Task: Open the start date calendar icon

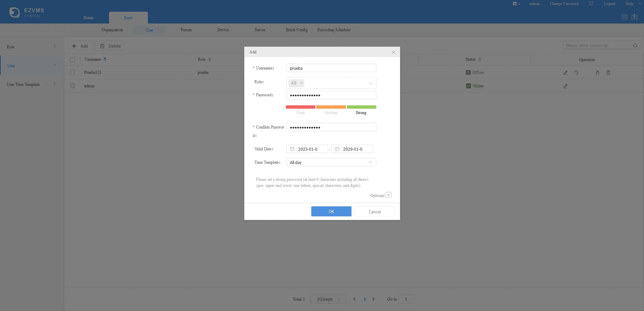Action: [x=292, y=149]
